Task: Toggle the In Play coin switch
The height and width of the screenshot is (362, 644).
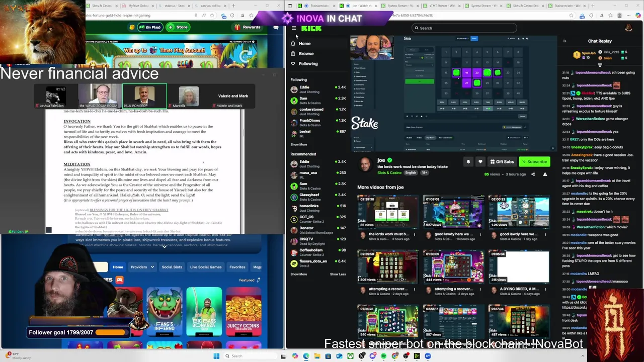Action: pos(145,27)
